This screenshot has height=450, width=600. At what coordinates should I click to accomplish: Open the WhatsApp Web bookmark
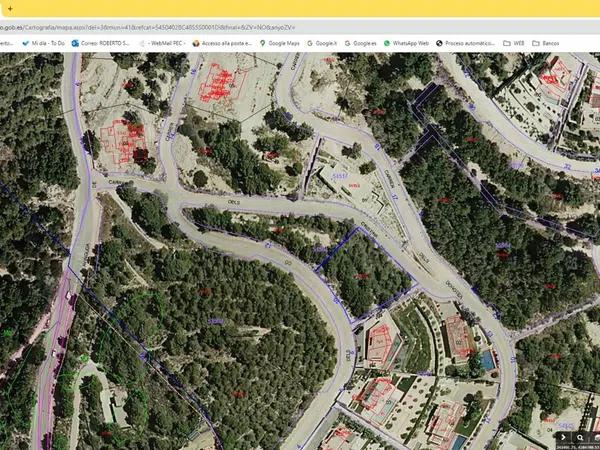[x=410, y=44]
